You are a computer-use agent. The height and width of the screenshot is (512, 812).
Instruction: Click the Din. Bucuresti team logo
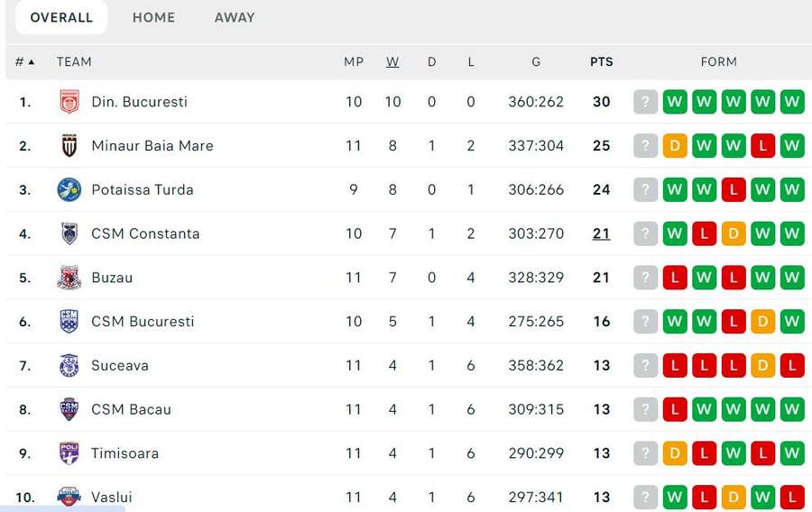pos(69,102)
